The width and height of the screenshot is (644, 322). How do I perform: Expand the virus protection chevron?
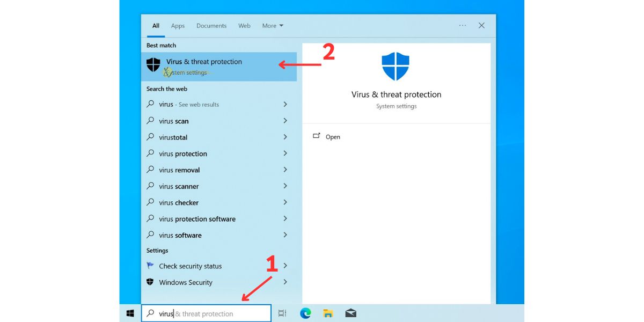[x=285, y=153]
